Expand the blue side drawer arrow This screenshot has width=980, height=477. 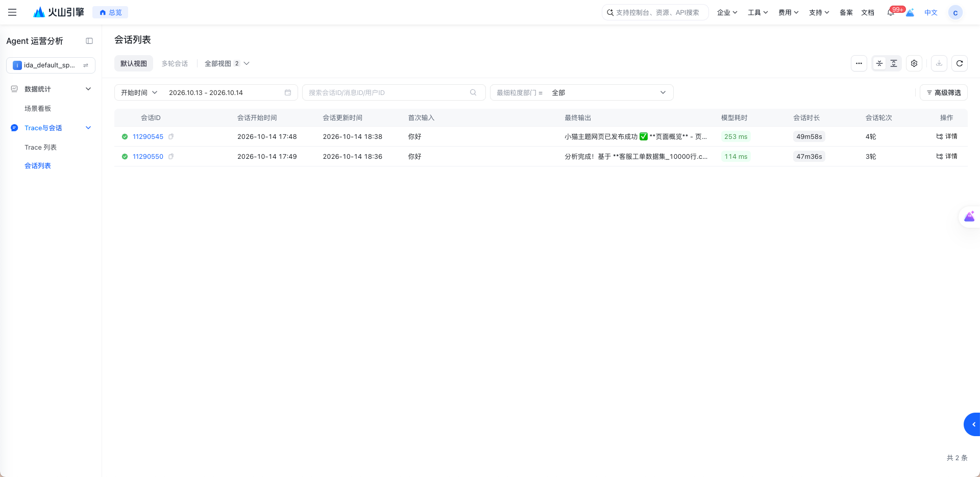973,424
